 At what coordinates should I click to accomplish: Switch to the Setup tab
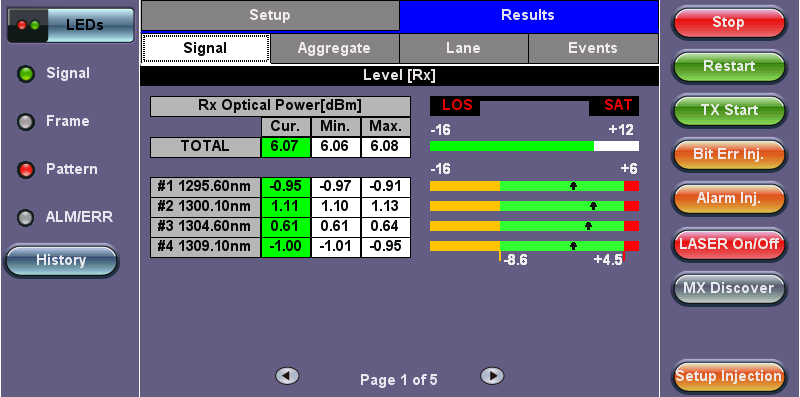click(x=270, y=15)
